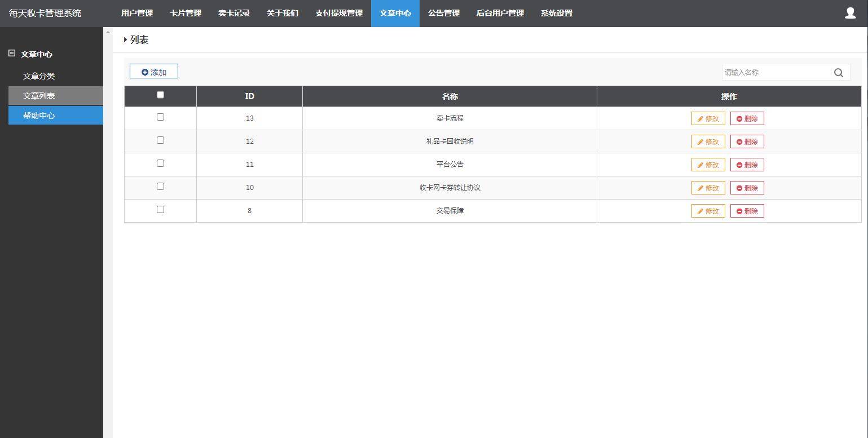
Task: Click the 添加 button to add an article
Action: coord(153,72)
